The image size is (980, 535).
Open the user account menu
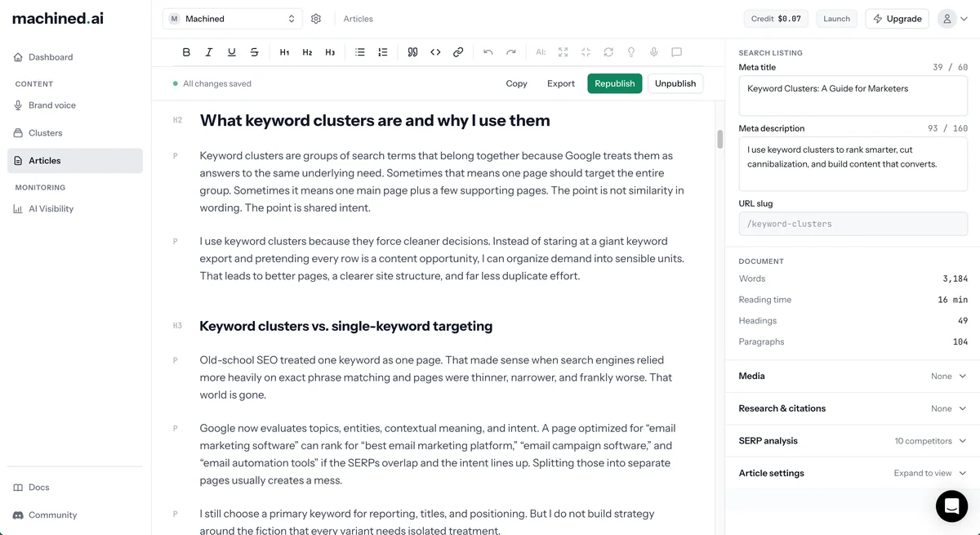[952, 19]
